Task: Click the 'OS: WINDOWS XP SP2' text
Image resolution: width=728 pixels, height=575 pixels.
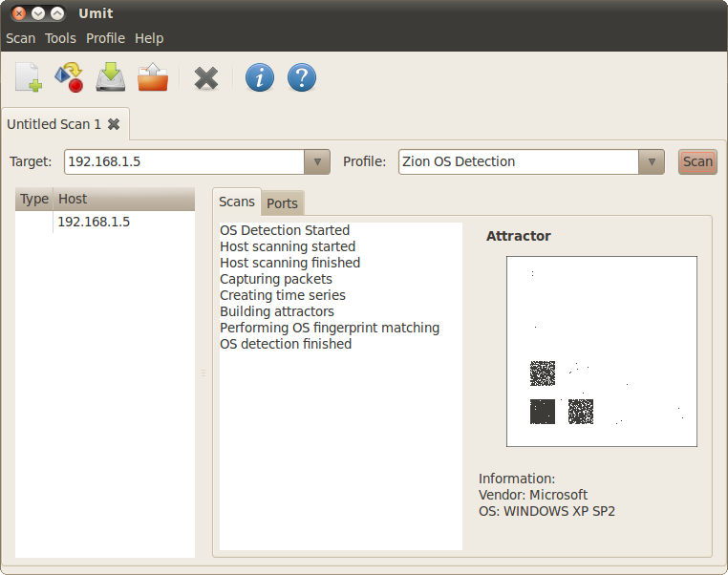Action: pos(546,511)
